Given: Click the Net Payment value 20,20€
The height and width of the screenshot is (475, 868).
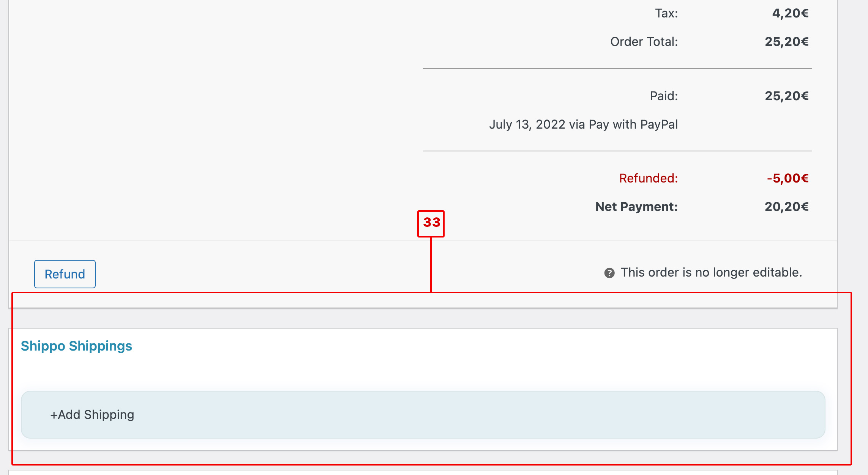Looking at the screenshot, I should (x=786, y=207).
